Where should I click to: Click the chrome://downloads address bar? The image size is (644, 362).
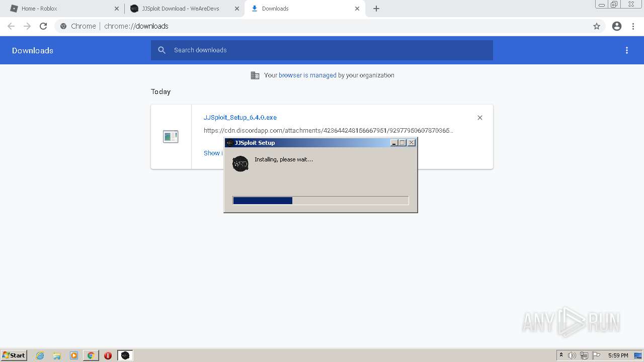pos(322,26)
